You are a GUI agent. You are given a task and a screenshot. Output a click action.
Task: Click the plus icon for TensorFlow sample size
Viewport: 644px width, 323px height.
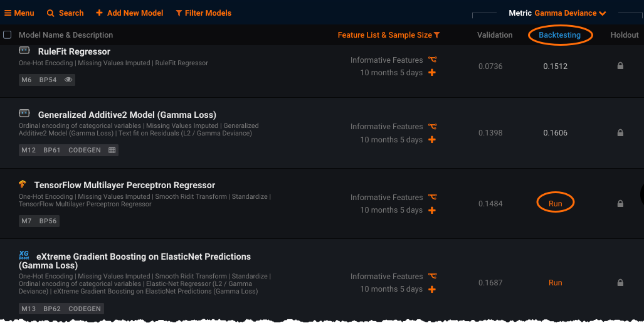pos(432,210)
